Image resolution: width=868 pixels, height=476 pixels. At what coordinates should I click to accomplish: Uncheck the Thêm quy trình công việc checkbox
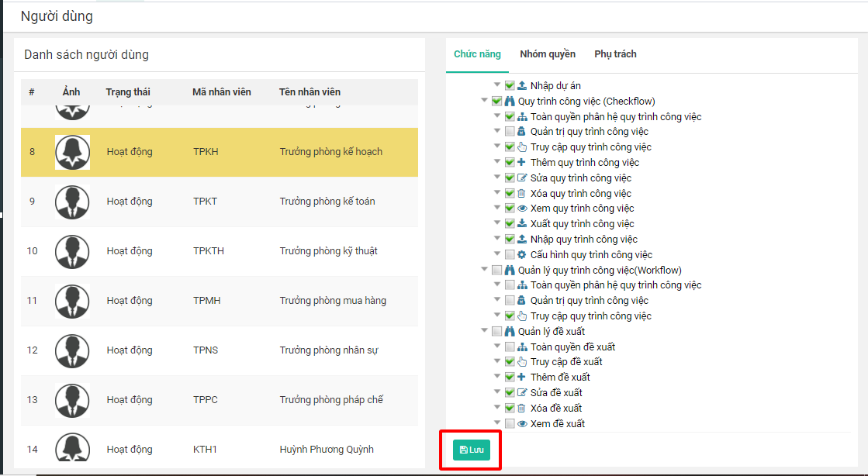[x=510, y=163]
